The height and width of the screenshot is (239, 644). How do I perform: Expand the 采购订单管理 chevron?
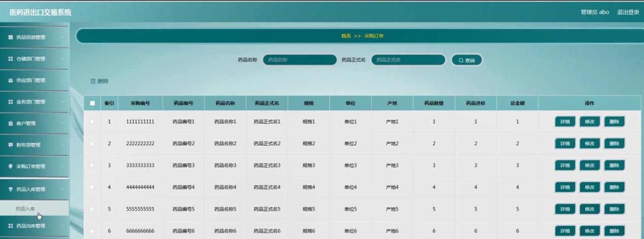point(62,166)
